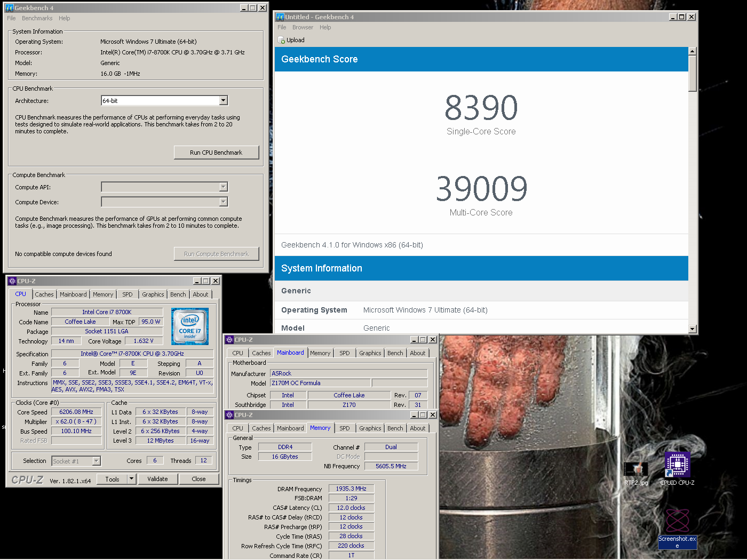Open the Compute API dropdown

click(x=224, y=187)
